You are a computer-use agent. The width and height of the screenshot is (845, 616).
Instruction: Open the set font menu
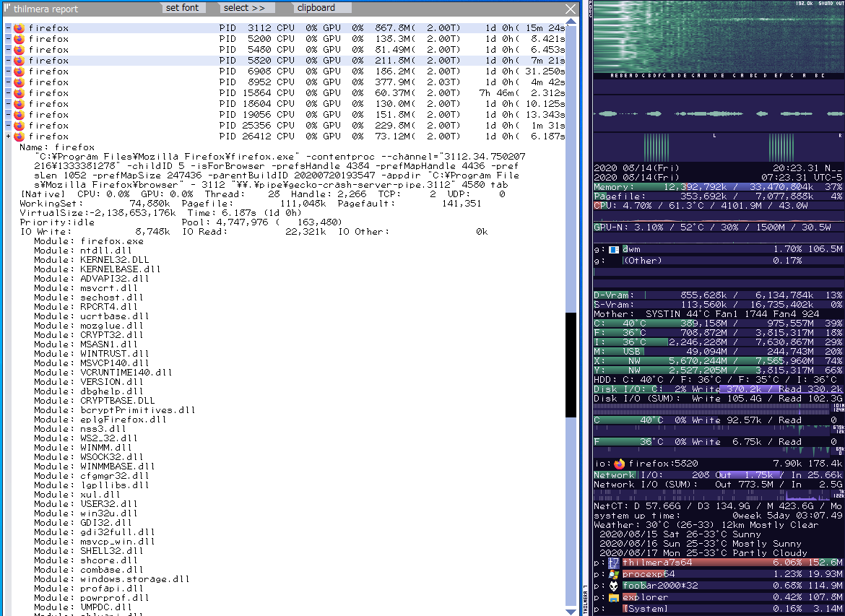(x=183, y=7)
